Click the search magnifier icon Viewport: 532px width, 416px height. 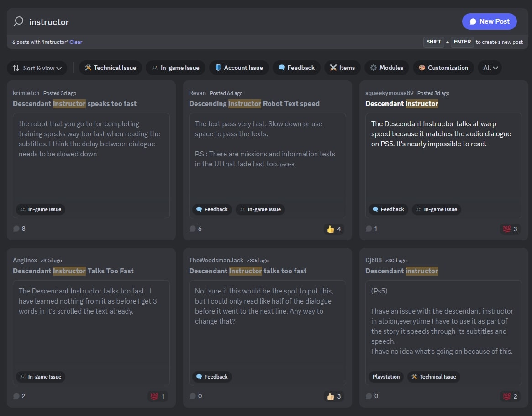coord(18,21)
